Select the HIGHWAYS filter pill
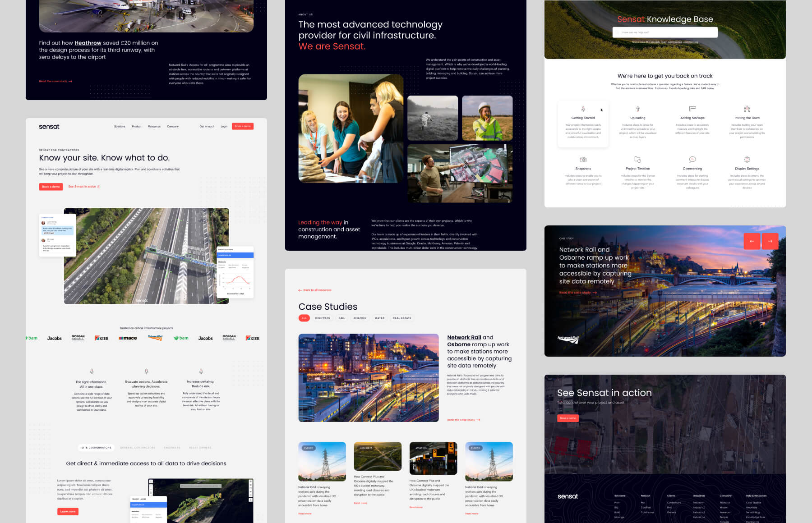 323,318
